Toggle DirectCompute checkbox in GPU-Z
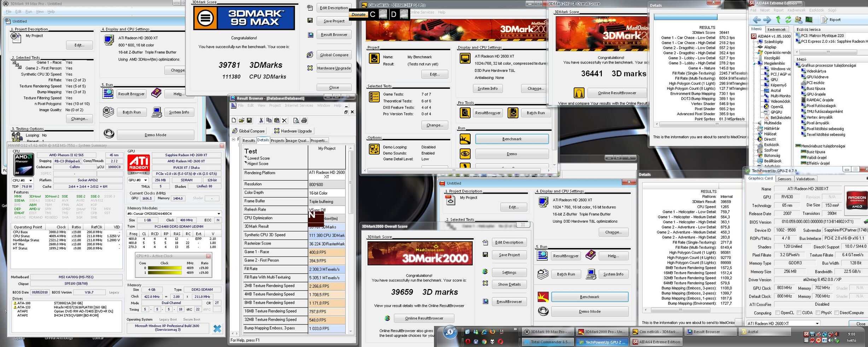The height and width of the screenshot is (347, 868). click(837, 313)
